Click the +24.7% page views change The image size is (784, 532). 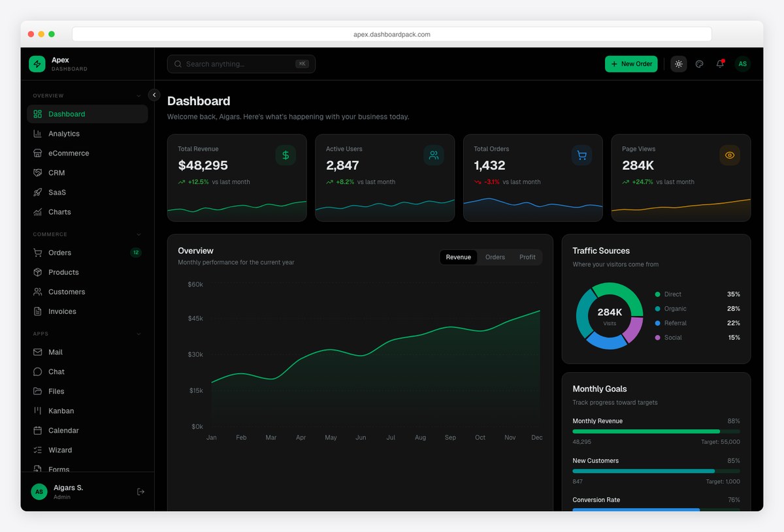click(x=642, y=182)
